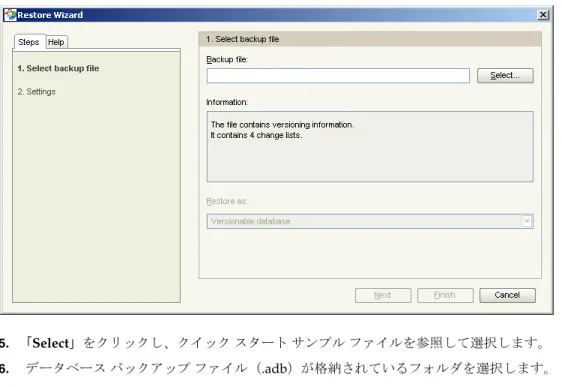Viewport: 562px width, 387px height.
Task: Click the 'Information:' label
Action: (x=227, y=102)
